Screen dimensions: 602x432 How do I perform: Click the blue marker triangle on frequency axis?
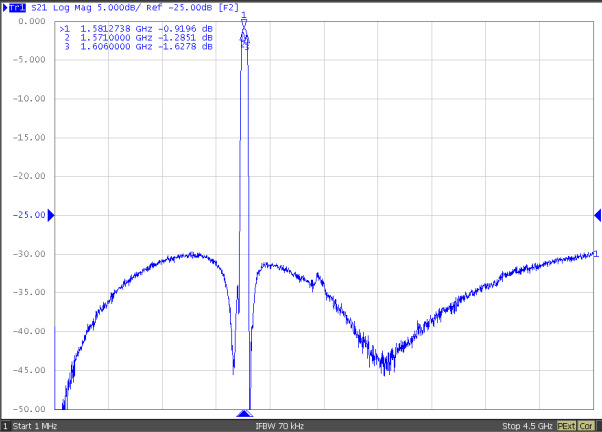[x=244, y=413]
